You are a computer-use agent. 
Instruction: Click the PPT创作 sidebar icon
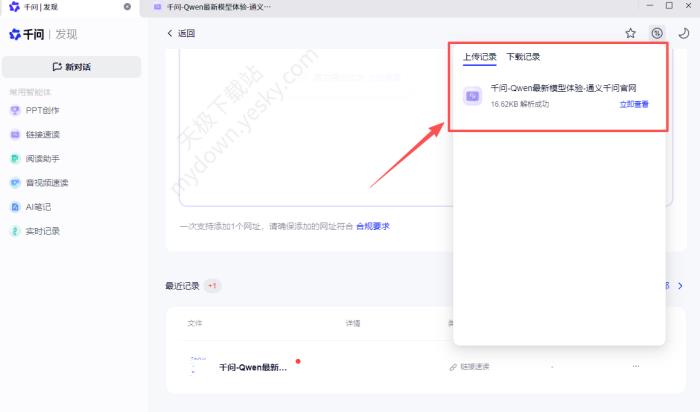coord(15,110)
